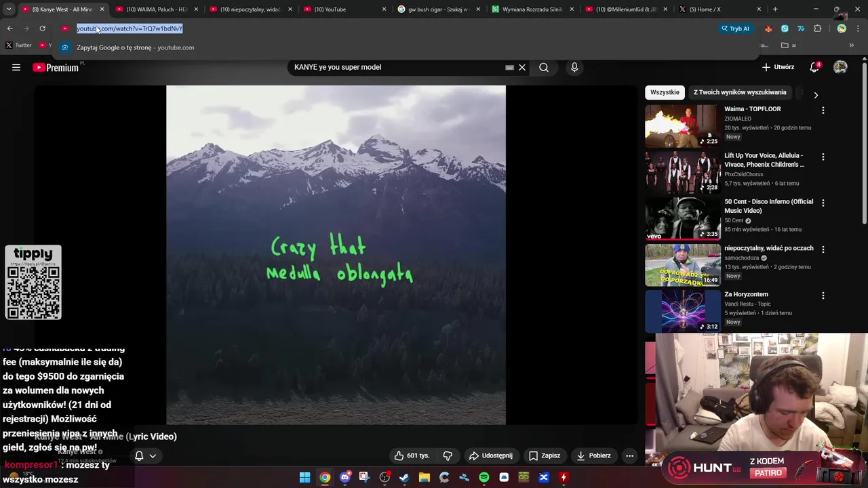Open options menu for Waima - TOPFLOOR video
Image resolution: width=868 pixels, height=488 pixels.
823,110
